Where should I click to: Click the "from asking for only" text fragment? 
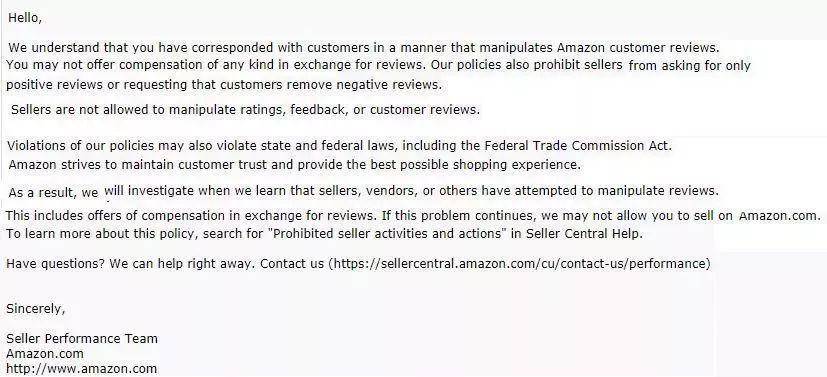click(x=689, y=66)
